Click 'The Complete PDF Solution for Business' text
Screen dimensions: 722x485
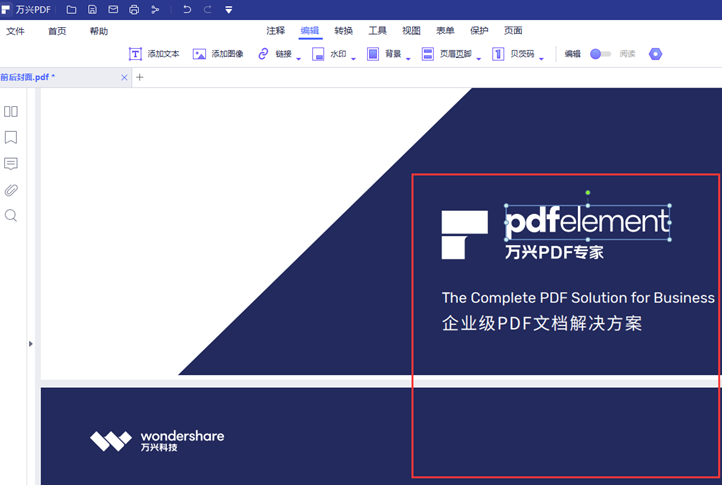point(578,298)
